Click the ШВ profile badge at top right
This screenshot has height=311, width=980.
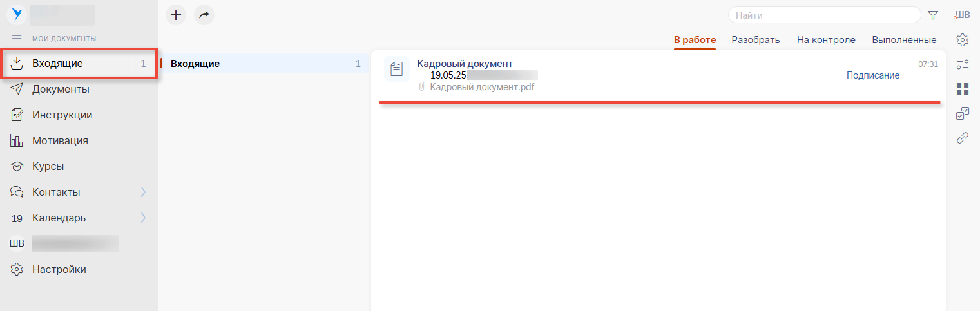pyautogui.click(x=962, y=15)
